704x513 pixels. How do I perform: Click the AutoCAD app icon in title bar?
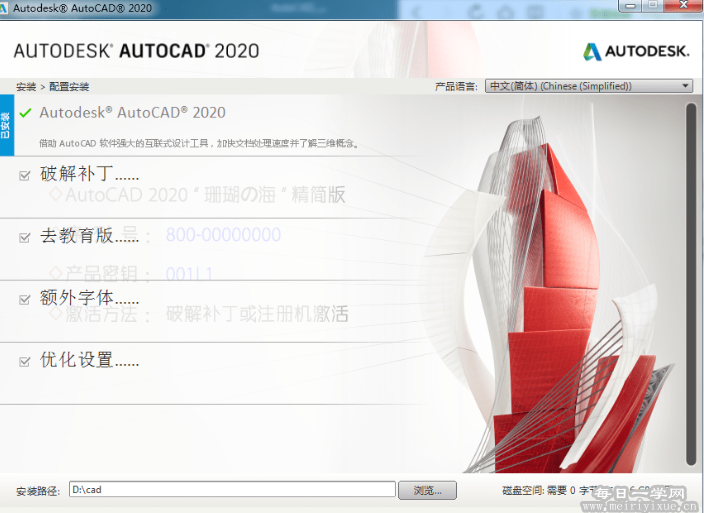[4, 8]
